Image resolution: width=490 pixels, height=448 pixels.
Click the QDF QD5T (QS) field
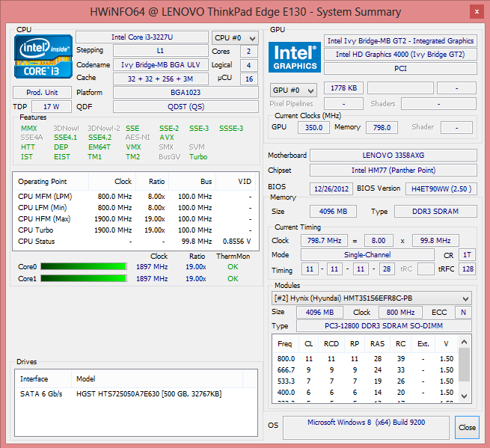coord(186,106)
